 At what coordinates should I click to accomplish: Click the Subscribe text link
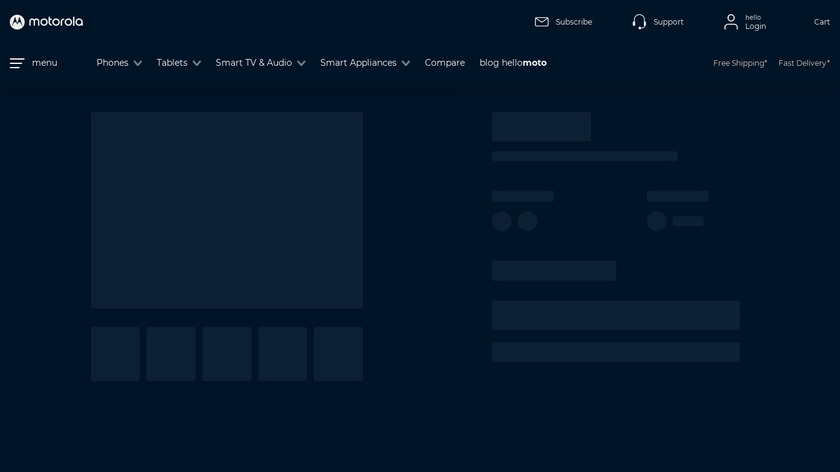(x=574, y=22)
